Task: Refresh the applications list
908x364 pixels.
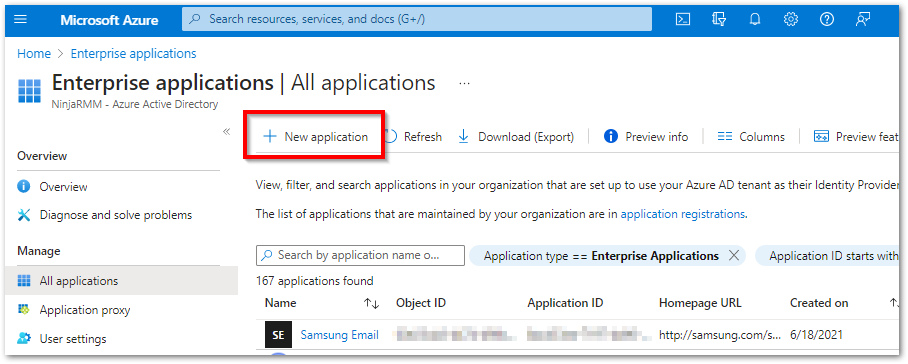Action: tap(413, 137)
